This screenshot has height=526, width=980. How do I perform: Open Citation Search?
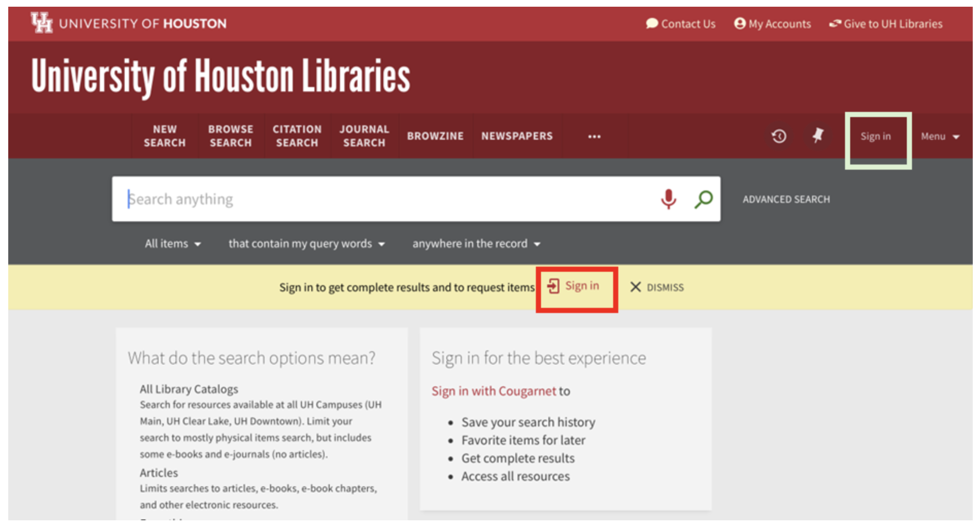pos(297,136)
